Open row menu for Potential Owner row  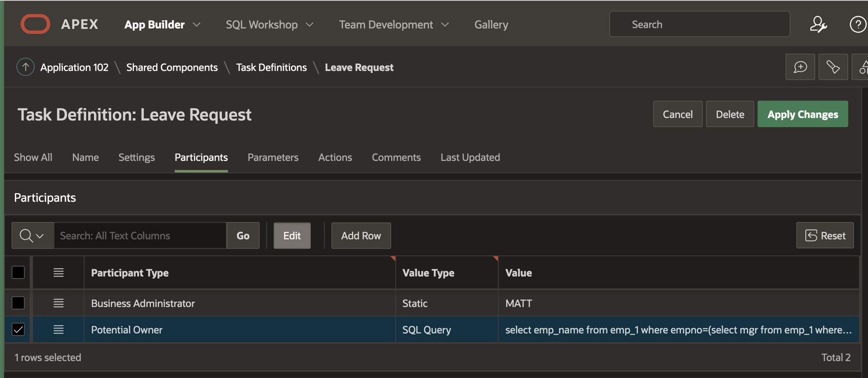(x=59, y=330)
